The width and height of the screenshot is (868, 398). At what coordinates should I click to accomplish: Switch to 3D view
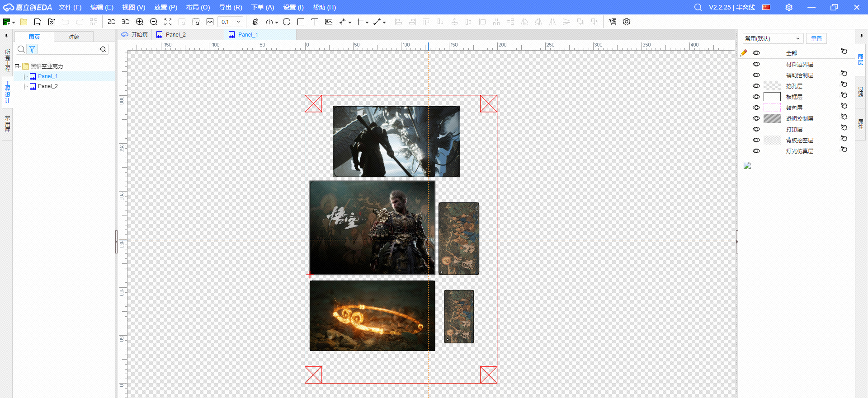(126, 22)
